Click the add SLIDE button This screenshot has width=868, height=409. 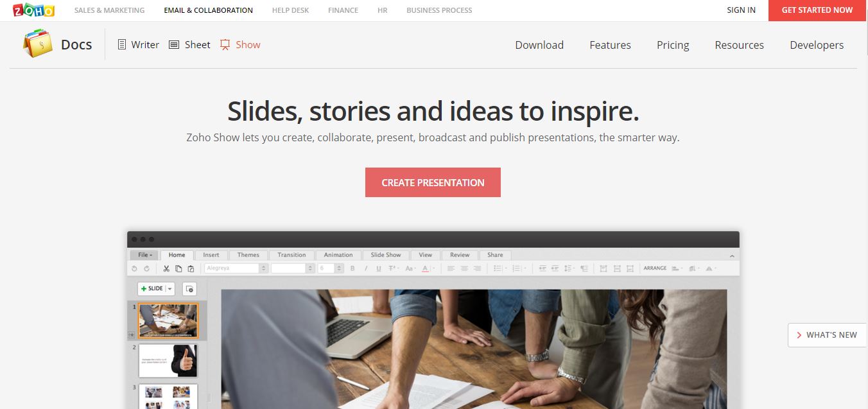[x=152, y=289]
